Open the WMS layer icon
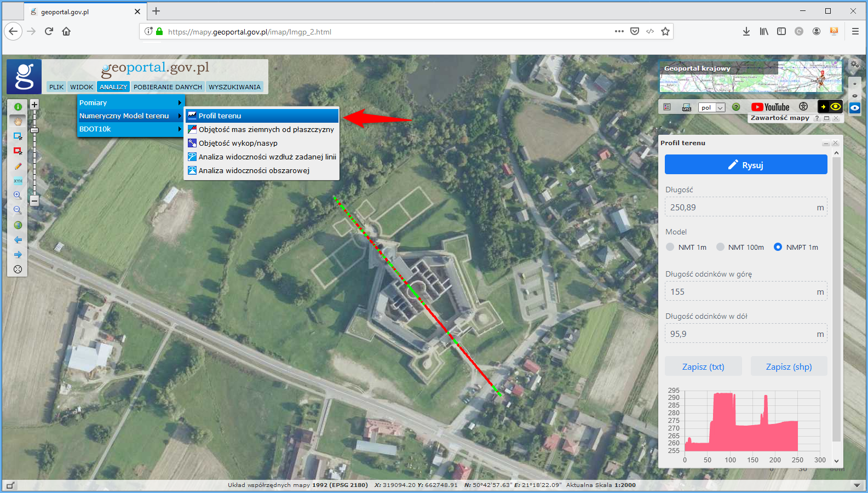The image size is (868, 493). pyautogui.click(x=687, y=107)
